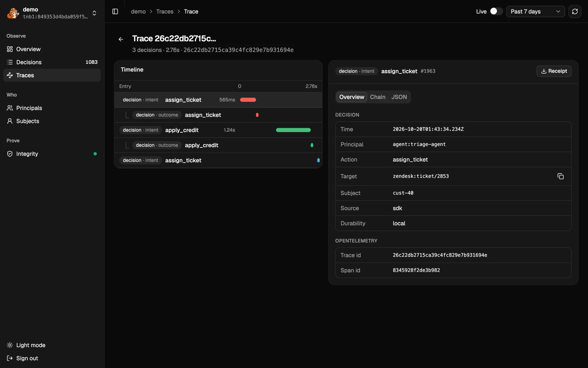Switch to the Chain tab
The image size is (588, 368).
tap(378, 97)
